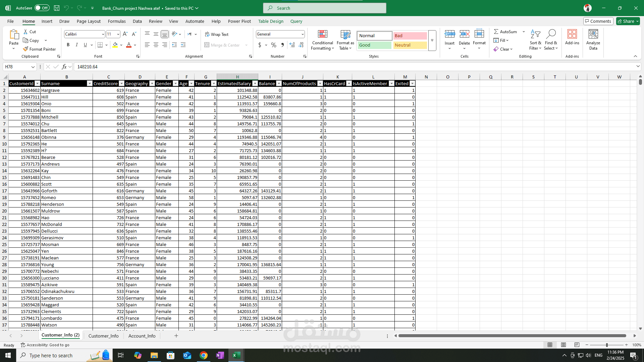Apply comma style format

(x=282, y=45)
